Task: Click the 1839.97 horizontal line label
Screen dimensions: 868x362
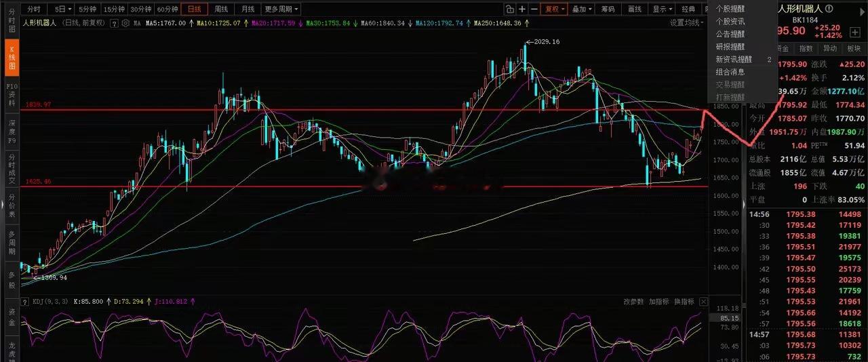Action: pyautogui.click(x=39, y=106)
